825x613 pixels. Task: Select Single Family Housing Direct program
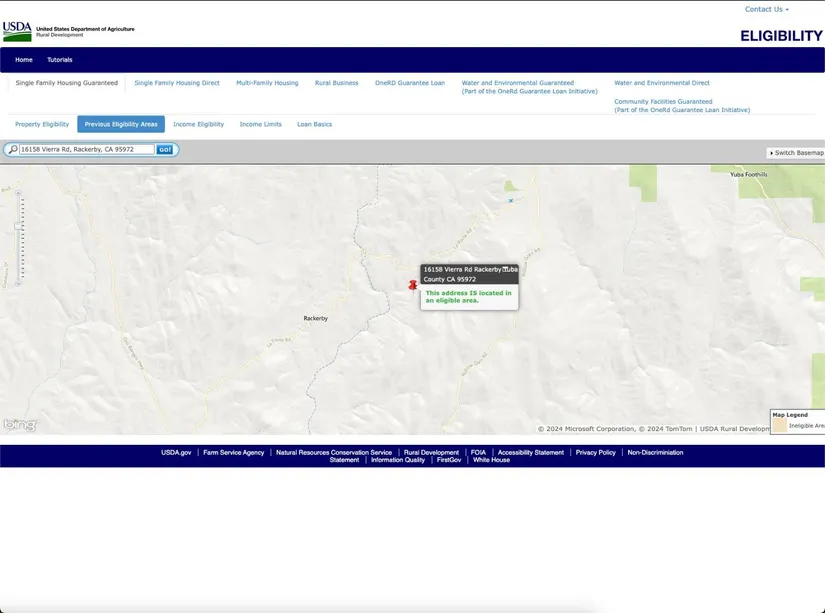click(177, 83)
